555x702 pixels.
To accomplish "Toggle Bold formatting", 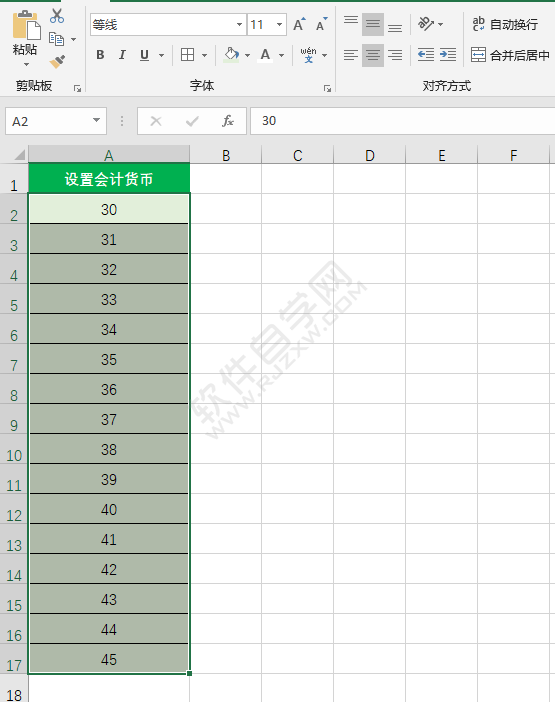I will [x=100, y=55].
